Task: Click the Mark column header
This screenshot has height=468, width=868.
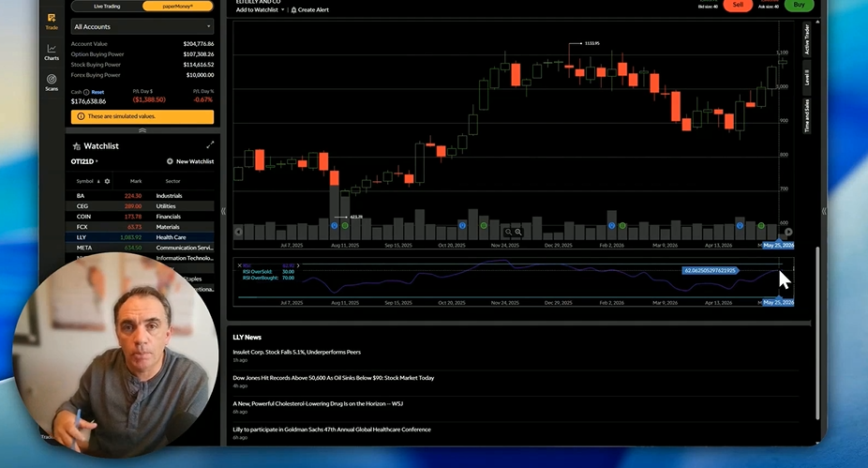Action: point(136,181)
